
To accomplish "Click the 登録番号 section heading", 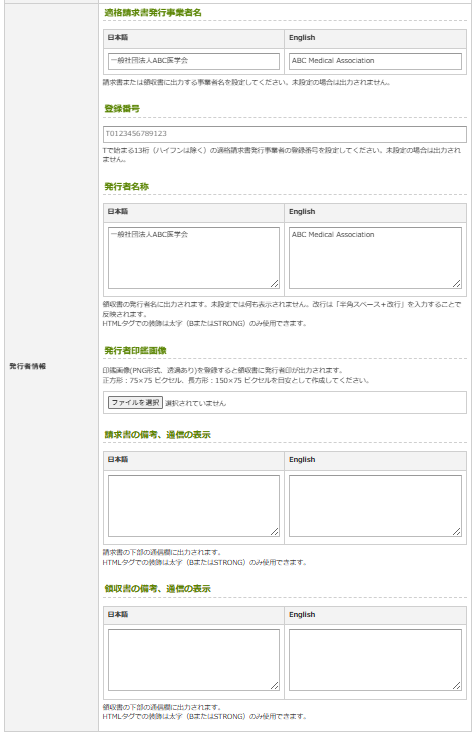I will click(122, 109).
